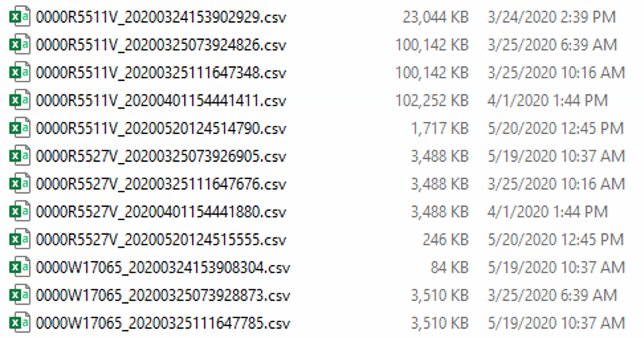This screenshot has width=644, height=338.
Task: Click the icon next to 0000R5511V_20200520124514790.csv
Action: pyautogui.click(x=19, y=128)
